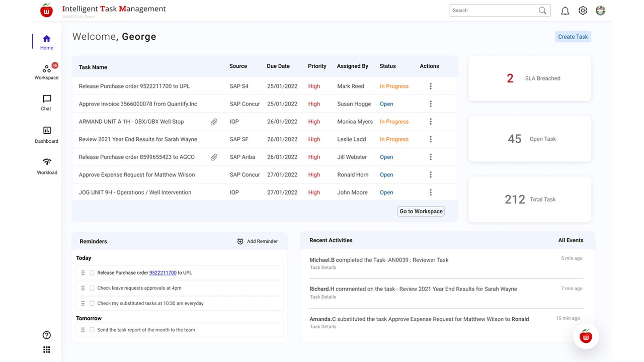This screenshot has height=362, width=644.
Task: Click the search magnifier icon
Action: coord(542,11)
